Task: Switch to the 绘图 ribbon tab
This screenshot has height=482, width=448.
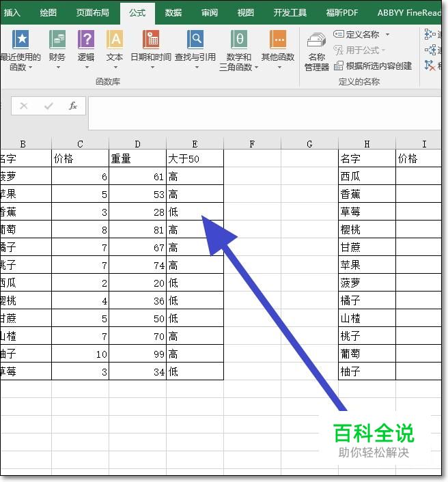Action: click(x=48, y=12)
